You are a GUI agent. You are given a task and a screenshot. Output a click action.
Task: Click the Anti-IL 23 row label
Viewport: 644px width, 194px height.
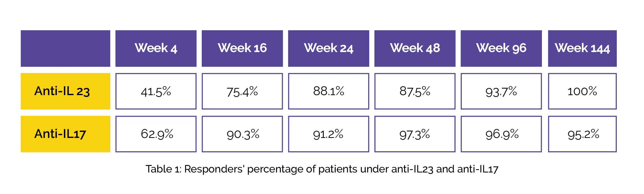click(65, 91)
